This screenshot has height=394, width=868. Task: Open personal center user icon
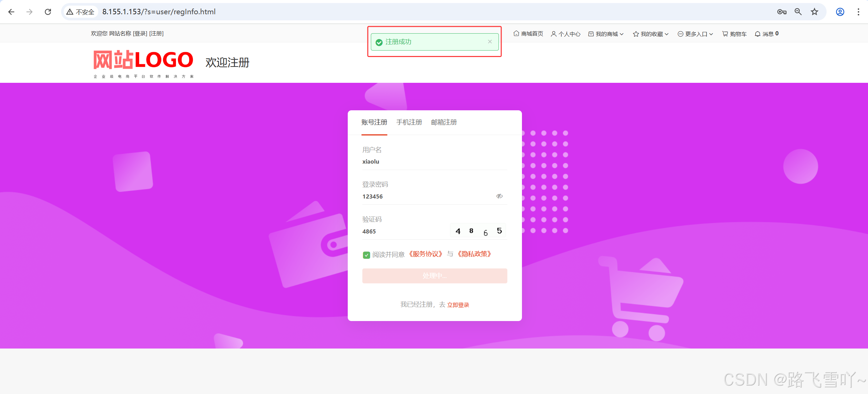(x=554, y=34)
